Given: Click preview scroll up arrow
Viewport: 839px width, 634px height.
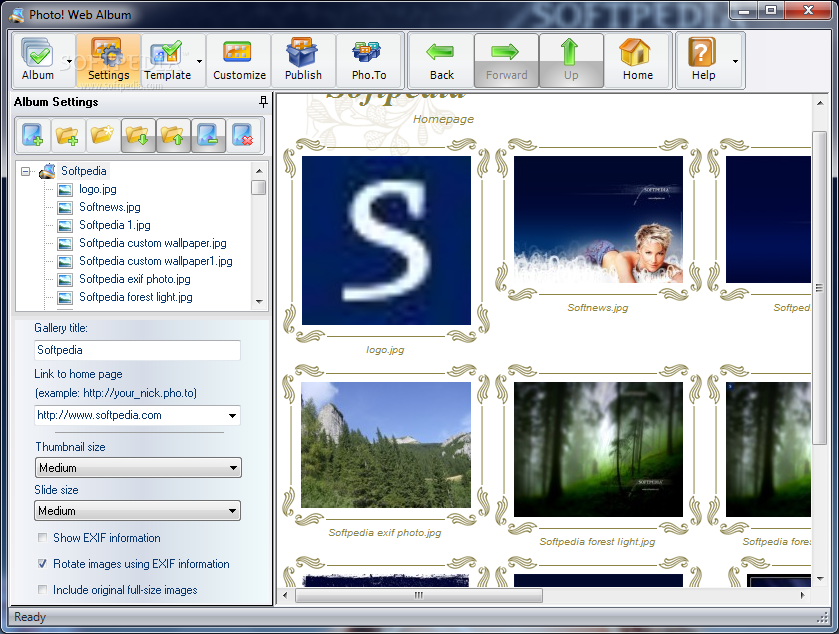Looking at the screenshot, I should pyautogui.click(x=820, y=103).
